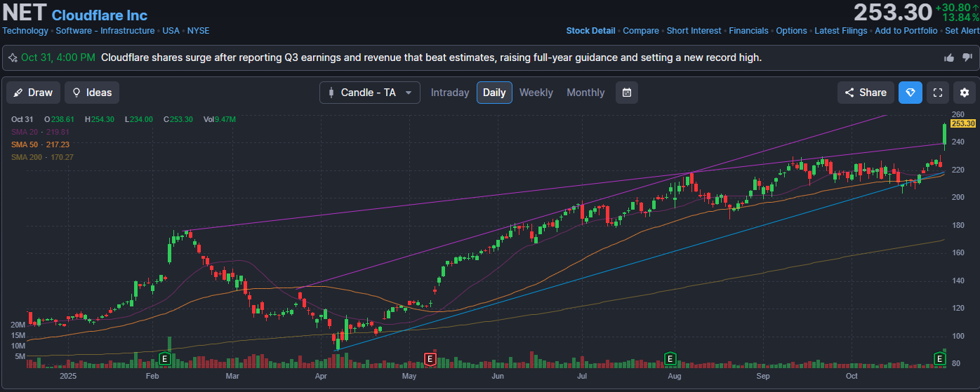Viewport: 980px width, 392px height.
Task: Open the calendar date range picker
Action: 627,93
